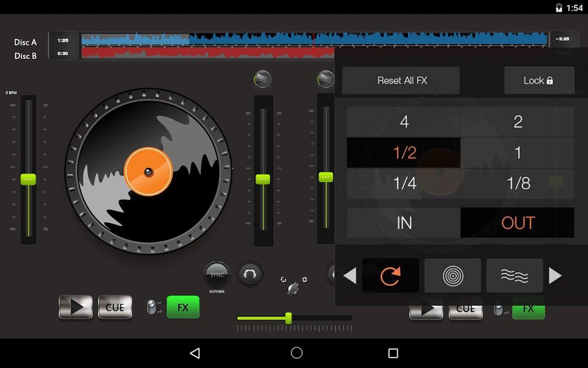Select the 1/2 loop length
588x368 pixels.
click(x=404, y=153)
